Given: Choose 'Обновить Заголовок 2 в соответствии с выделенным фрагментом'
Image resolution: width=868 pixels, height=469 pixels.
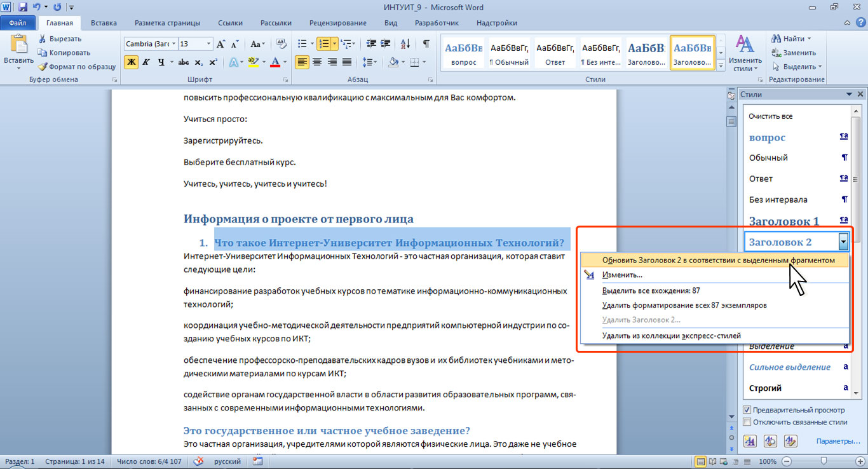Looking at the screenshot, I should point(715,261).
